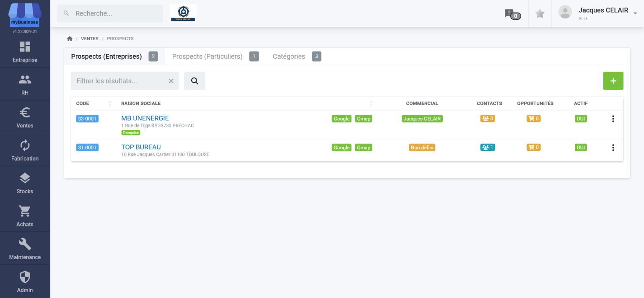Open the RH module in sidebar
The height and width of the screenshot is (298, 644).
(x=25, y=84)
